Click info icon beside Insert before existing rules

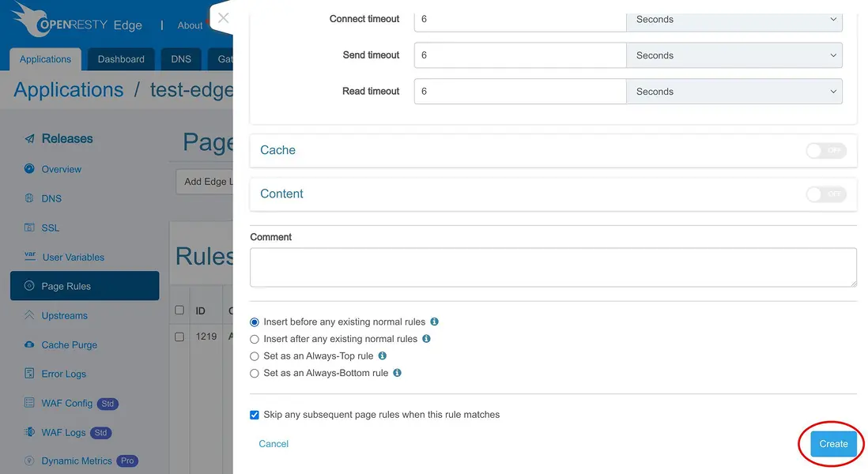tap(435, 322)
